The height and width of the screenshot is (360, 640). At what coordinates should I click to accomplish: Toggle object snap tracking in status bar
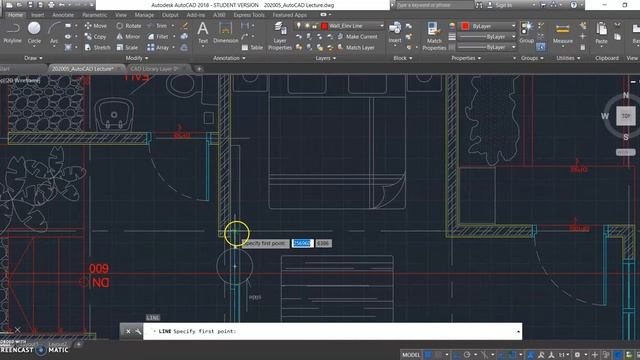click(502, 355)
